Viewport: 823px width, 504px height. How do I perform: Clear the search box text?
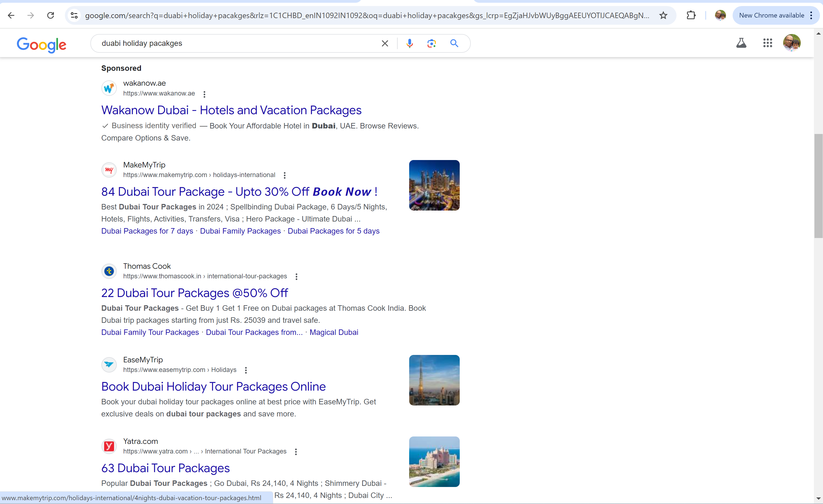click(x=385, y=43)
